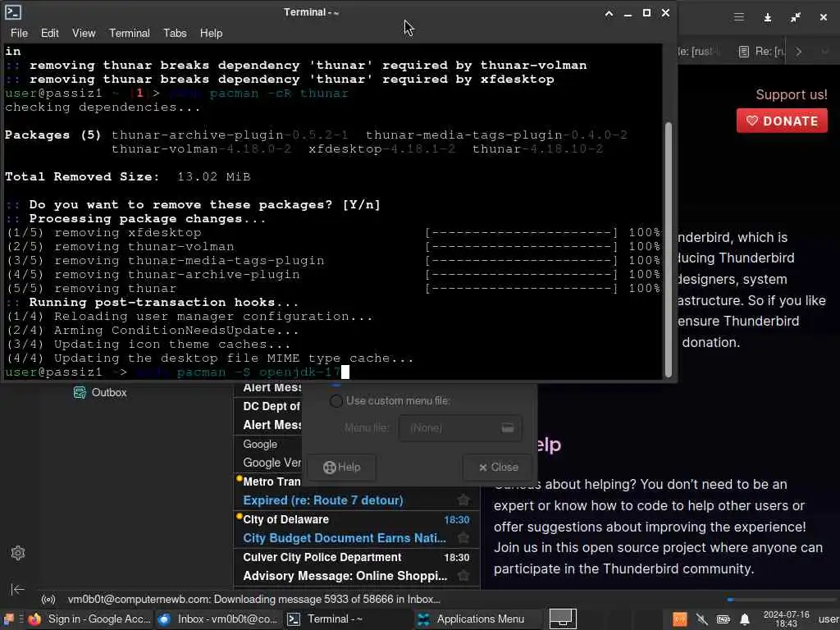The height and width of the screenshot is (630, 840).
Task: Click the download progress bar in status bar
Action: click(781, 600)
